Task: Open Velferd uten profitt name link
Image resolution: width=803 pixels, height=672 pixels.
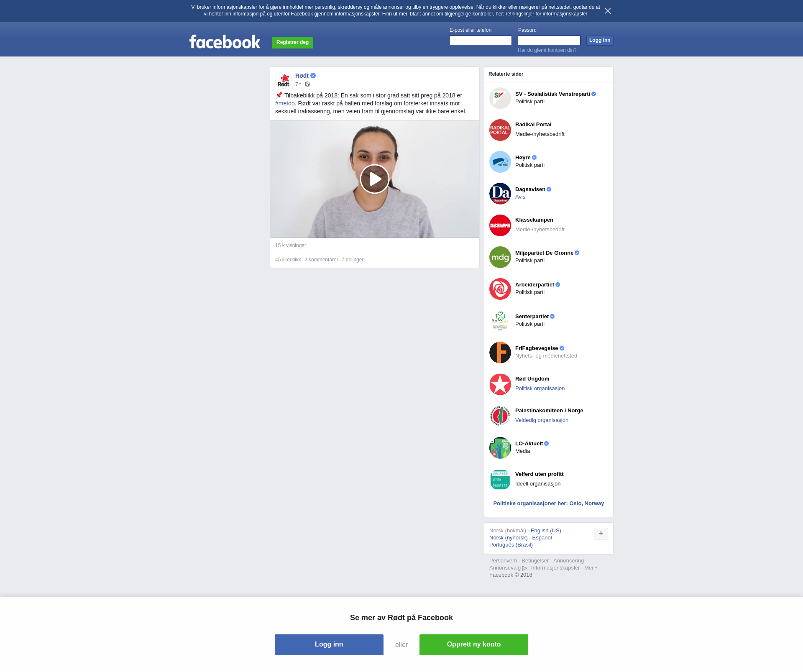Action: (539, 474)
